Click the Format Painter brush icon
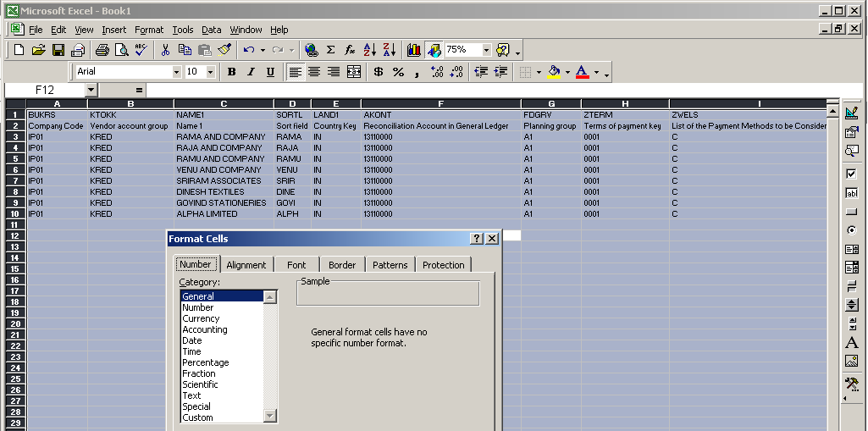 [x=224, y=50]
